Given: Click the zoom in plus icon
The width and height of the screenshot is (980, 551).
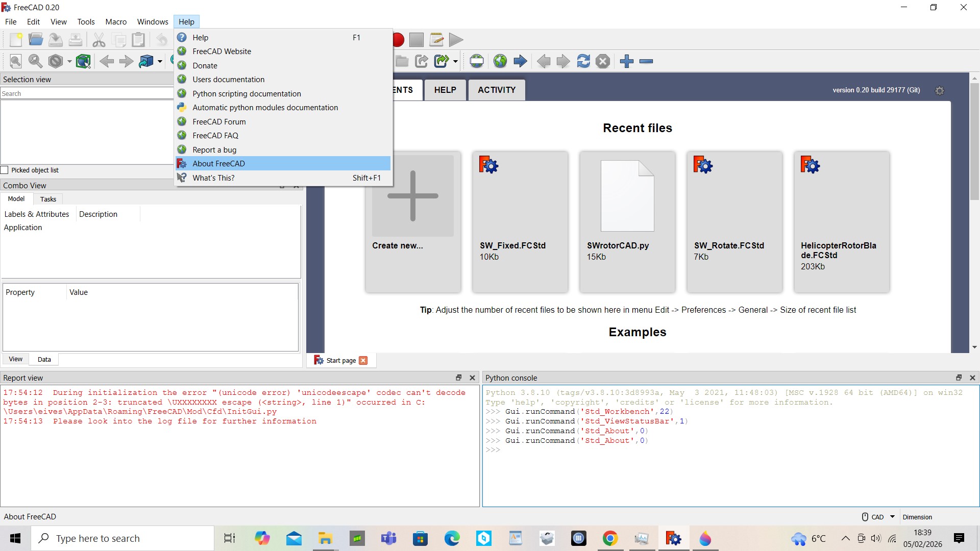Looking at the screenshot, I should pyautogui.click(x=626, y=61).
